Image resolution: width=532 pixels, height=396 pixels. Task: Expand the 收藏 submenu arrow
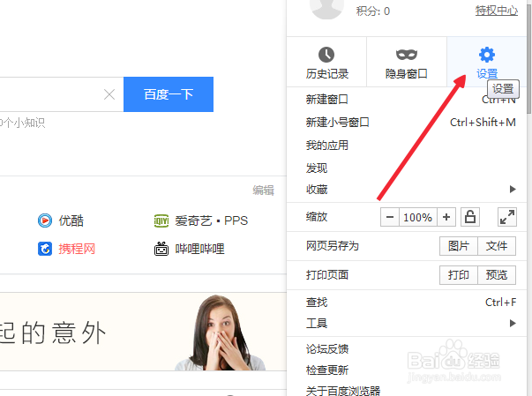pos(513,190)
